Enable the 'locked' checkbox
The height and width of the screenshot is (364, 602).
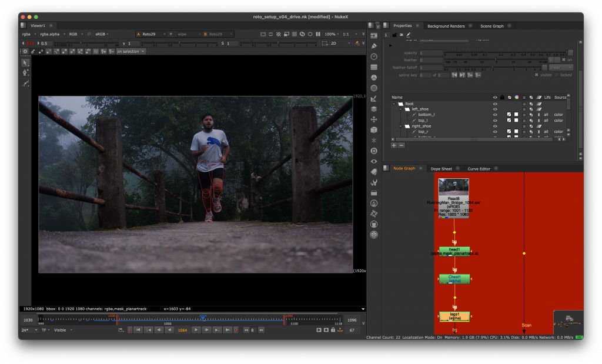point(557,75)
